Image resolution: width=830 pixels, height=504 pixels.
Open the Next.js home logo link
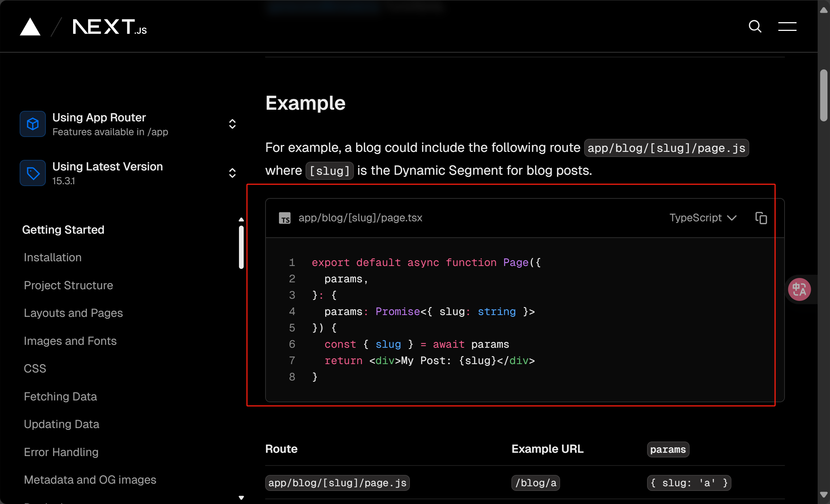[x=109, y=27]
